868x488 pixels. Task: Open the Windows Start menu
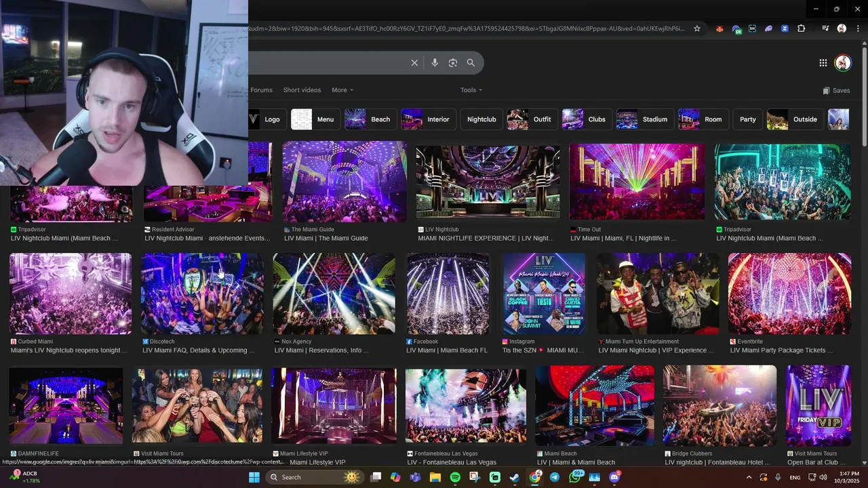(x=254, y=477)
